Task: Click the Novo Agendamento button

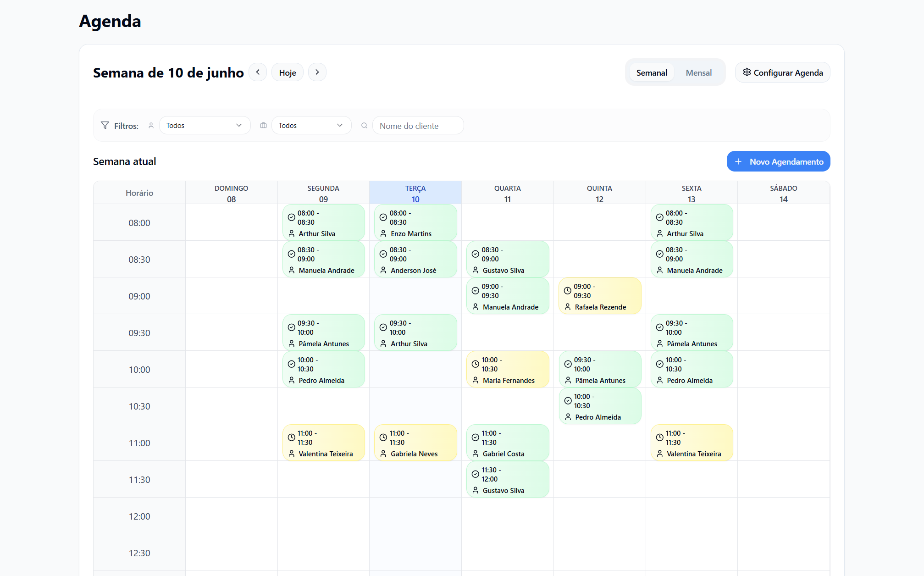Action: 778,161
